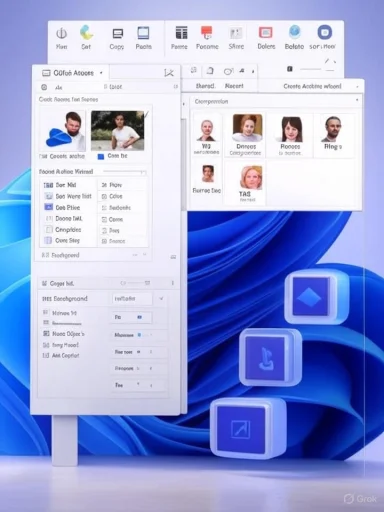Screen dimensions: 384x512
Task: Toggle the checkbox beside 'Ast Copfiot'
Action: 46,356
